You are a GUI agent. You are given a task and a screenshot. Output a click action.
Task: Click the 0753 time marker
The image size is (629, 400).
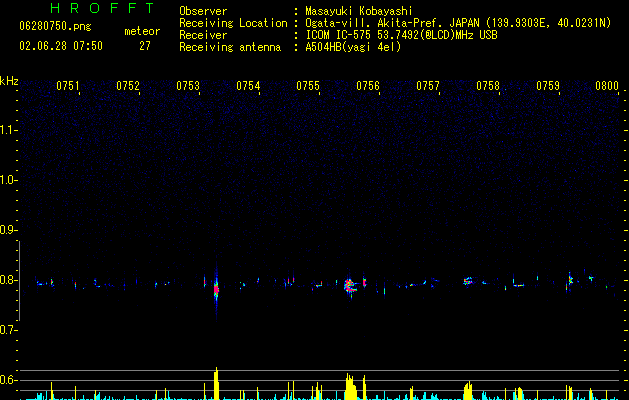point(188,86)
